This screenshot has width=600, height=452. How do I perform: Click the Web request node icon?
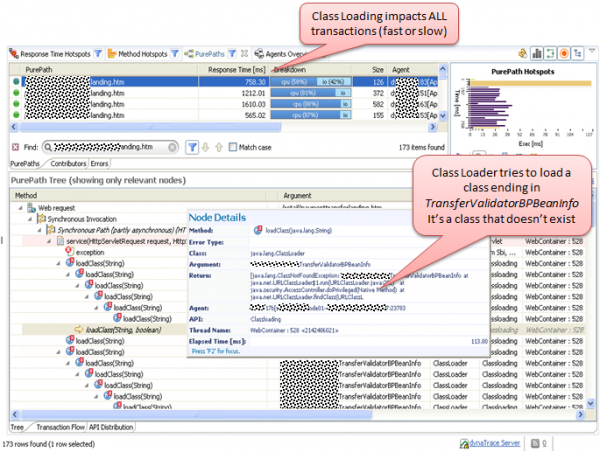pyautogui.click(x=31, y=208)
